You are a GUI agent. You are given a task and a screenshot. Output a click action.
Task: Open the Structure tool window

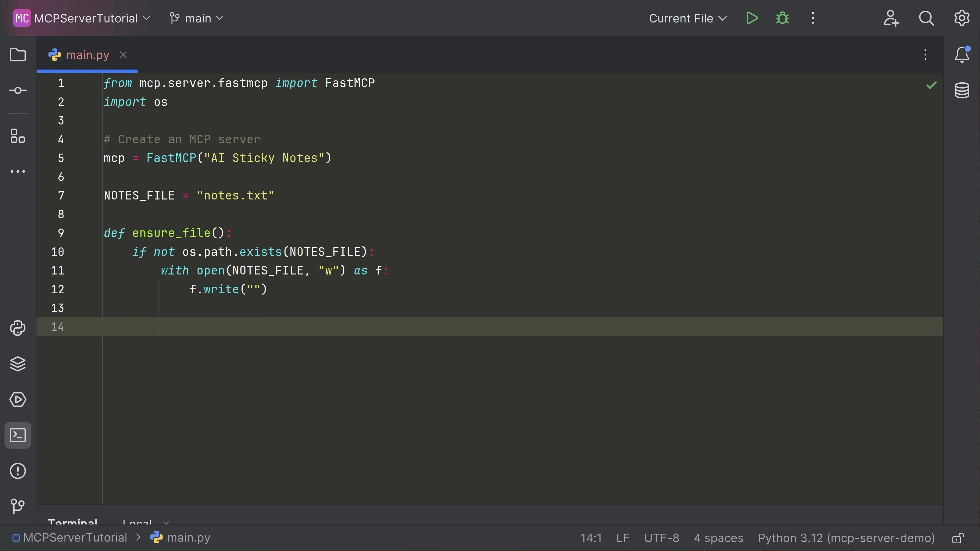[x=18, y=136]
